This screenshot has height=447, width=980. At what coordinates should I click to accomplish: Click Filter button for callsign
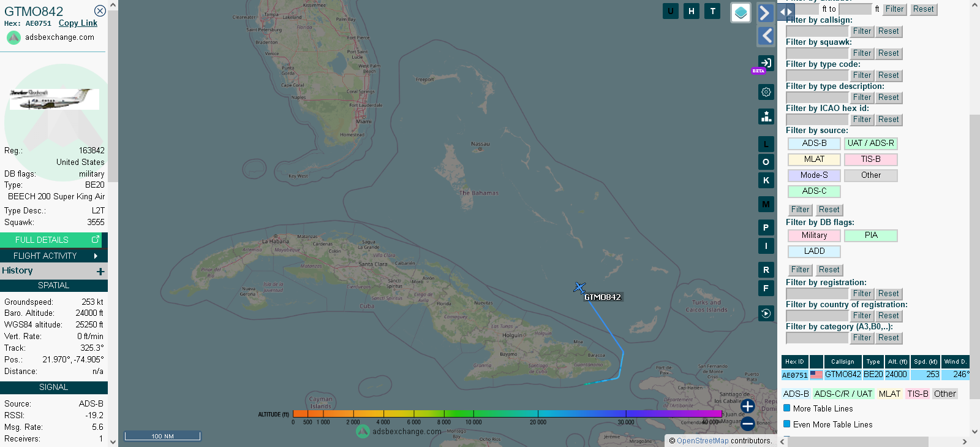[862, 31]
